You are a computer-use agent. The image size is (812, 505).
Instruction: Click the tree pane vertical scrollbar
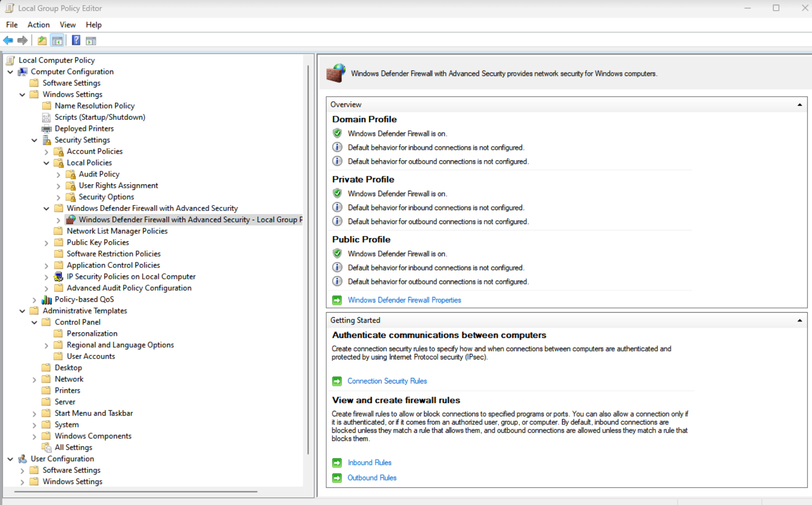[x=308, y=259]
